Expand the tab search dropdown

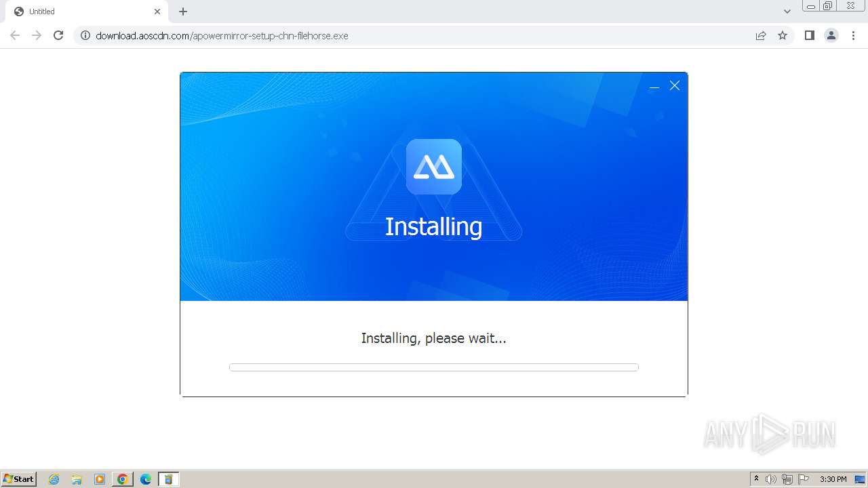pos(787,12)
